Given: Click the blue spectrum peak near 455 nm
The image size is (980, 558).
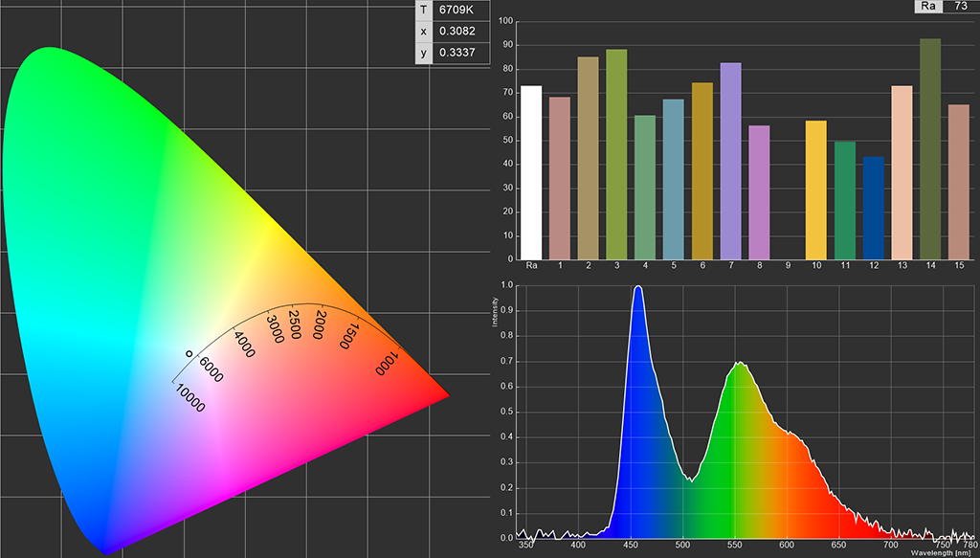Looking at the screenshot, I should [x=638, y=287].
